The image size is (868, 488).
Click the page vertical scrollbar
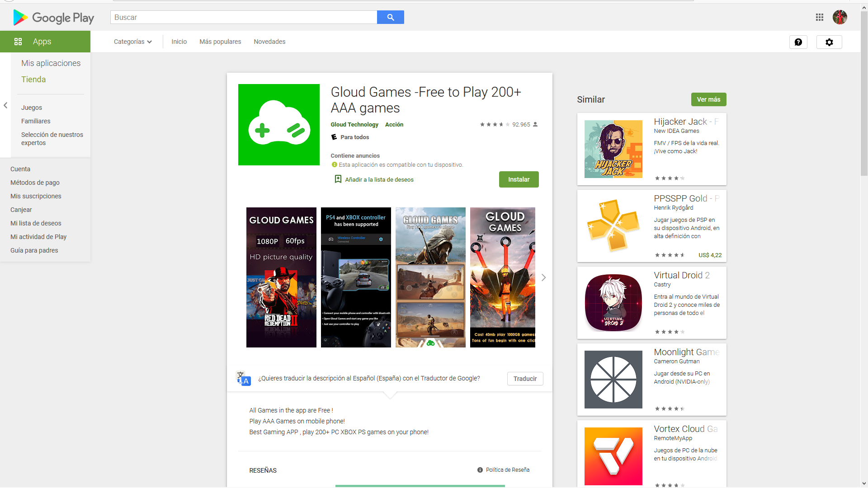click(x=864, y=94)
